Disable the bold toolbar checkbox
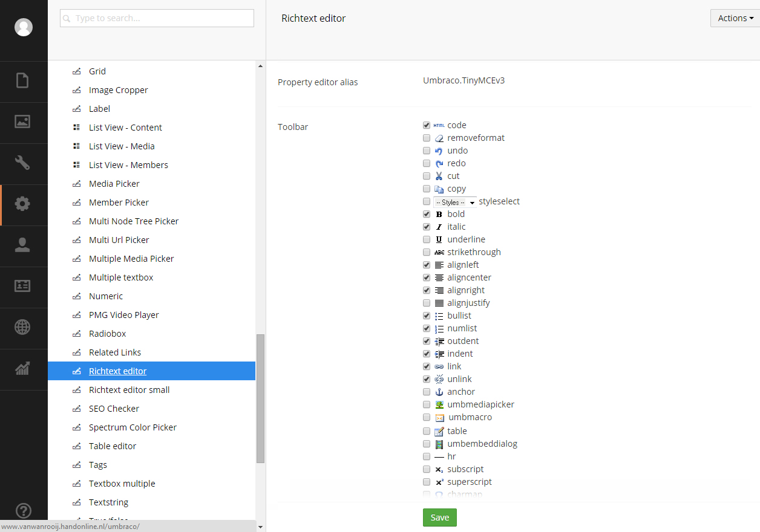The image size is (760, 532). point(427,214)
